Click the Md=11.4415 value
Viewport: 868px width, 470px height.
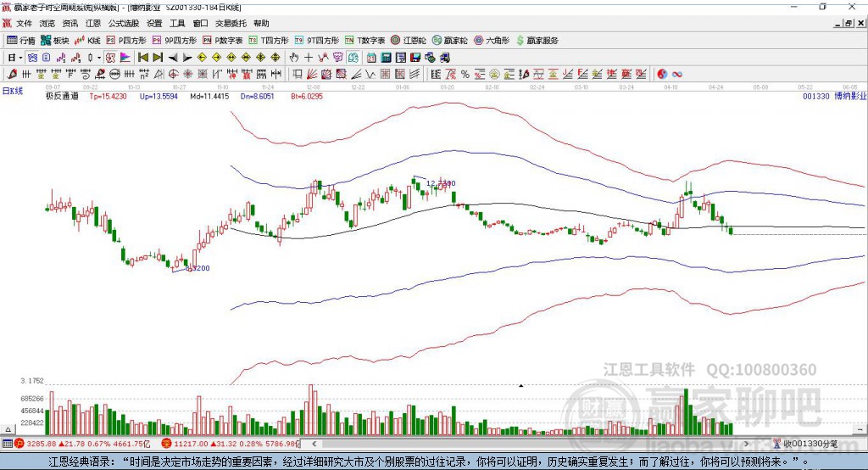[209, 97]
